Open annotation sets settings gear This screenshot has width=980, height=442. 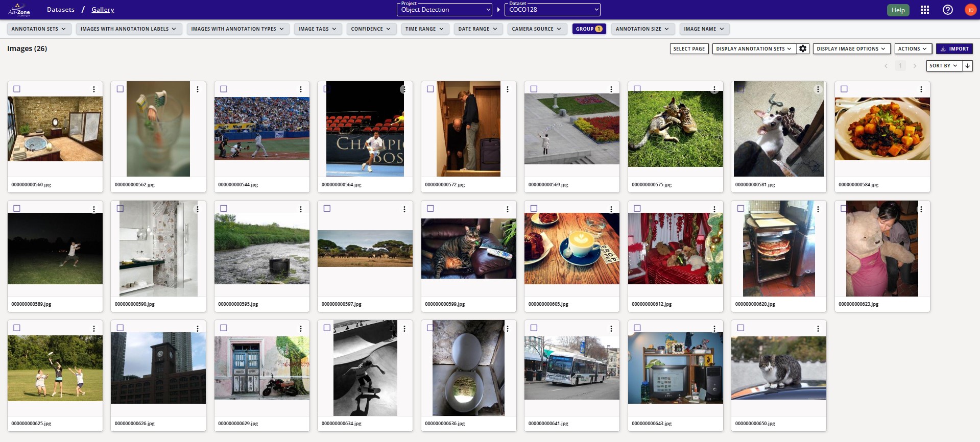point(803,48)
